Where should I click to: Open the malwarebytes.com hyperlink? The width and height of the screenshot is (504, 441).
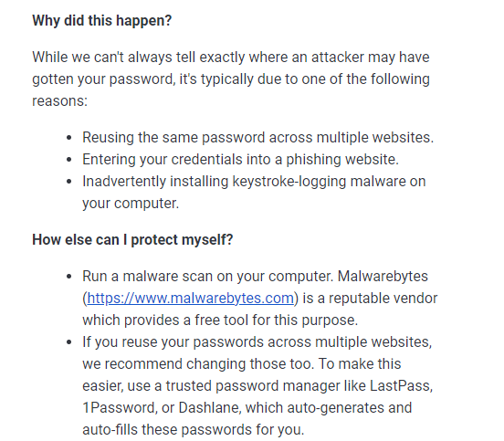pyautogui.click(x=190, y=299)
